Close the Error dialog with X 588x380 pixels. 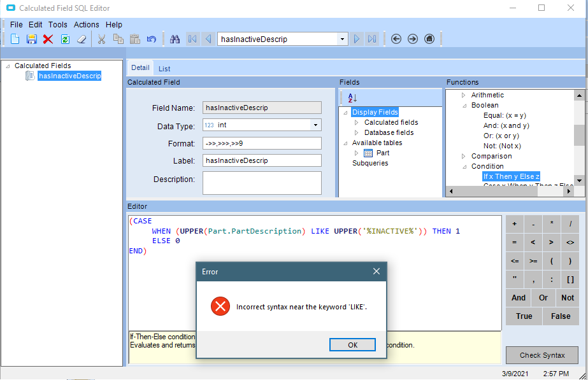point(376,271)
